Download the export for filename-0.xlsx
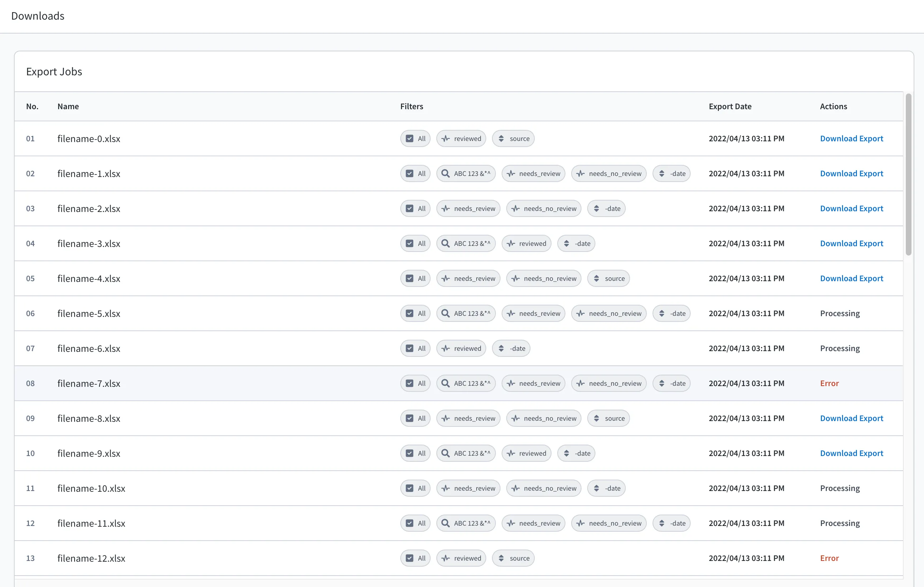Viewport: 924px width, 587px height. coord(851,138)
